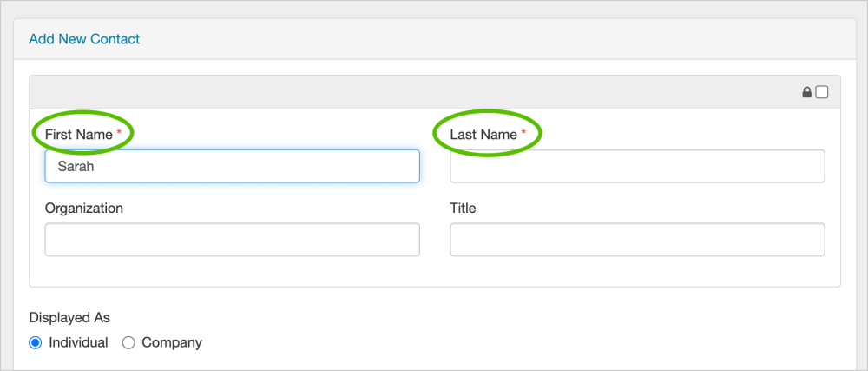The height and width of the screenshot is (371, 868).
Task: Focus the First Name field containing Sarah
Action: tap(232, 166)
